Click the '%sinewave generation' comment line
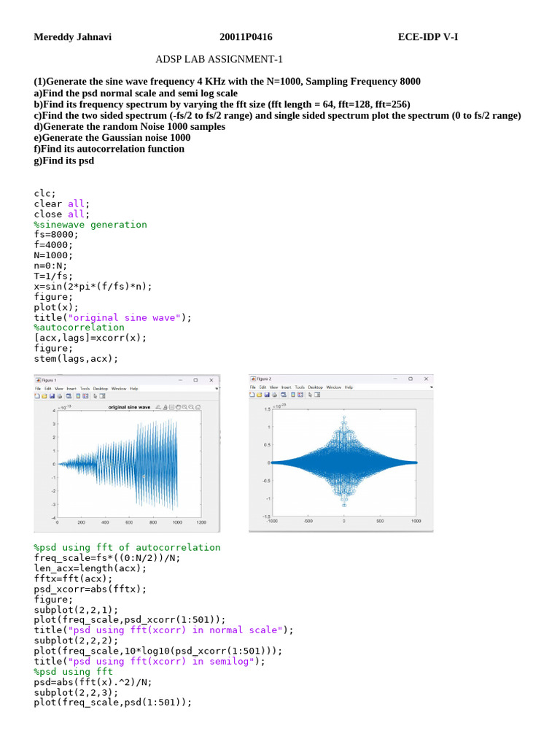Image resolution: width=560 pixels, height=747 pixels. (90, 225)
